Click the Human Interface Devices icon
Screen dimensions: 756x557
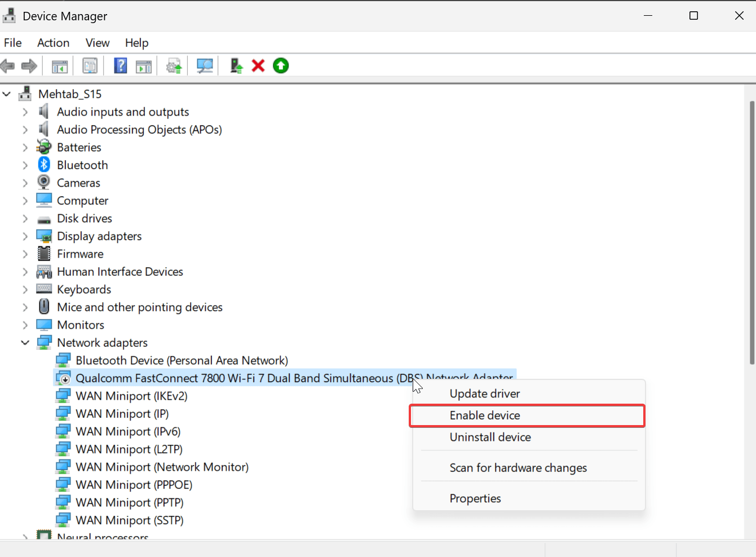[x=44, y=272]
